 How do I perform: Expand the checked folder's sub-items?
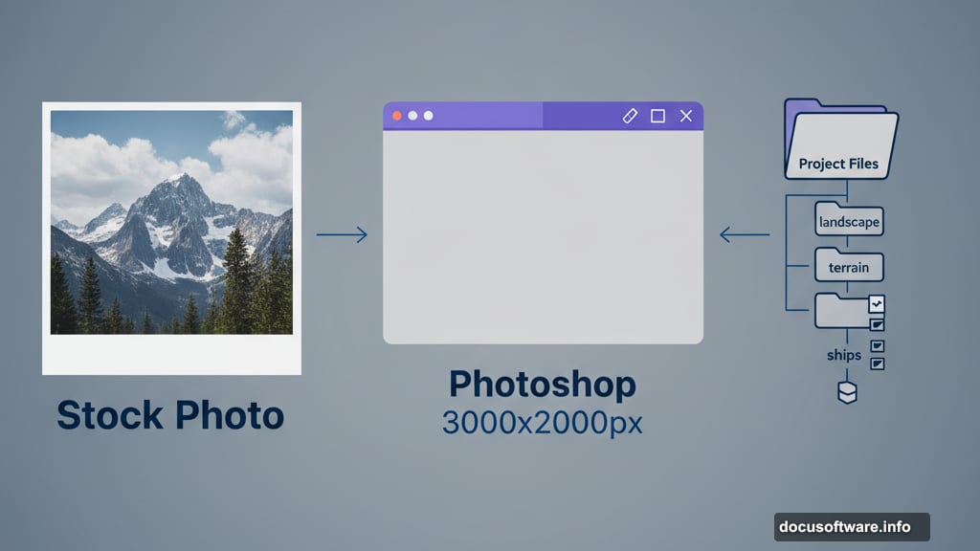(878, 325)
